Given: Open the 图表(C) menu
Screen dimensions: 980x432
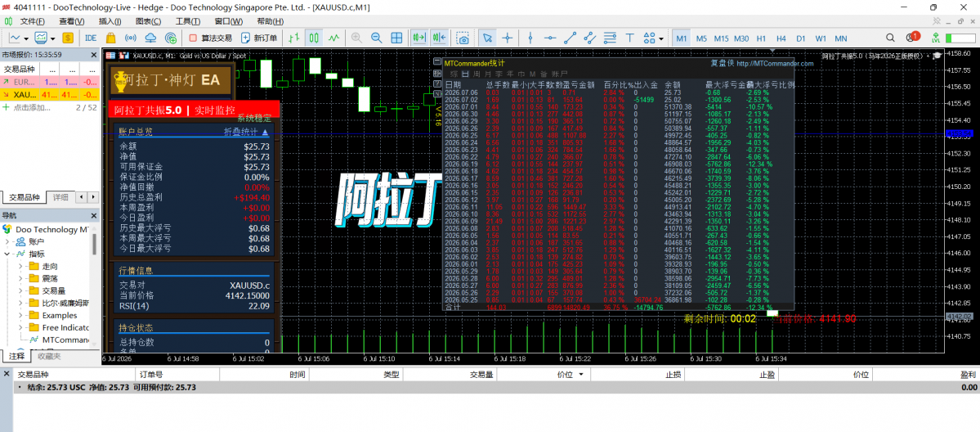Looking at the screenshot, I should click(x=148, y=21).
